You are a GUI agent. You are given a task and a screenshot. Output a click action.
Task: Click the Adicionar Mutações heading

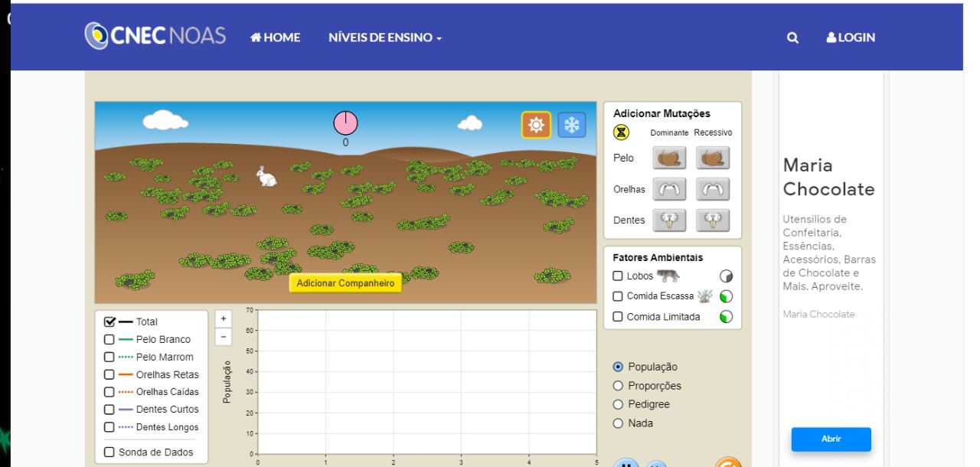coord(661,113)
